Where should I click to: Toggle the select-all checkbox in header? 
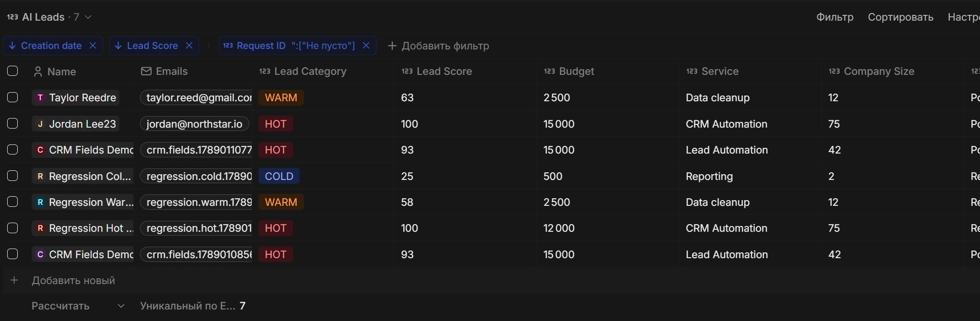coord(13,71)
